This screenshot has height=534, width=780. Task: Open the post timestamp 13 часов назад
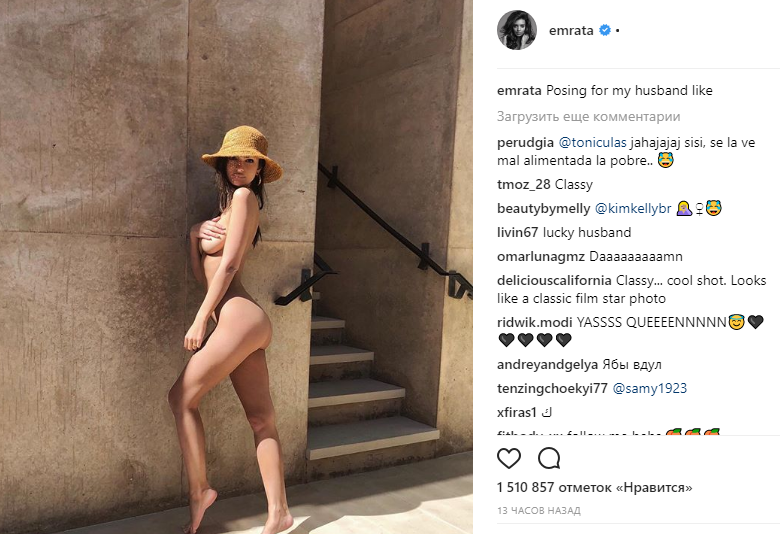[539, 510]
